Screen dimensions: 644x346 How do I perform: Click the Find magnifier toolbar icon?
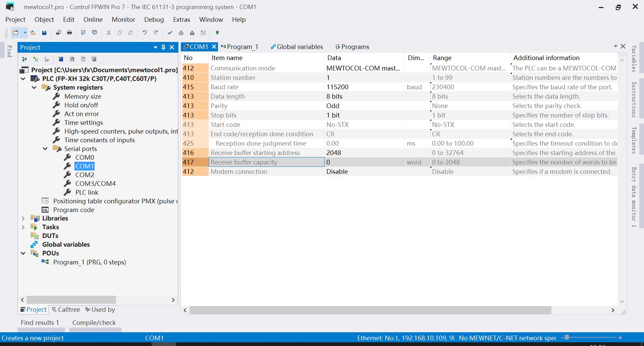click(x=83, y=33)
